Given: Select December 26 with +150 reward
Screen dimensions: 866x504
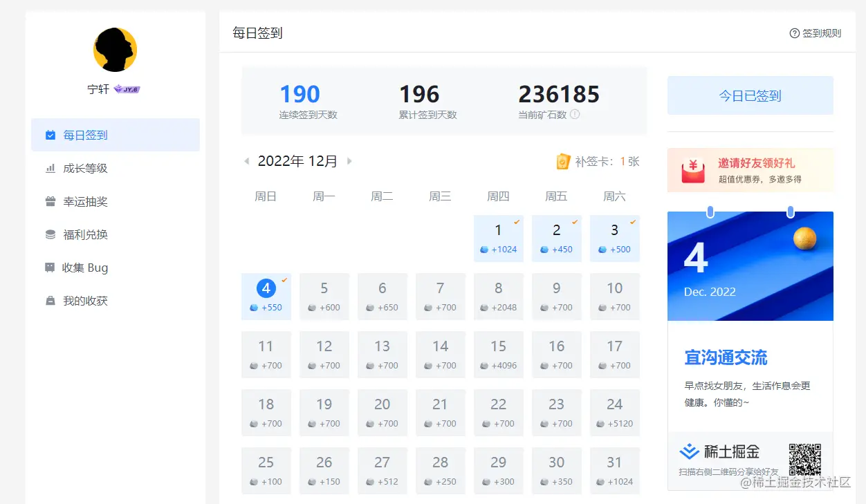Looking at the screenshot, I should (x=324, y=471).
